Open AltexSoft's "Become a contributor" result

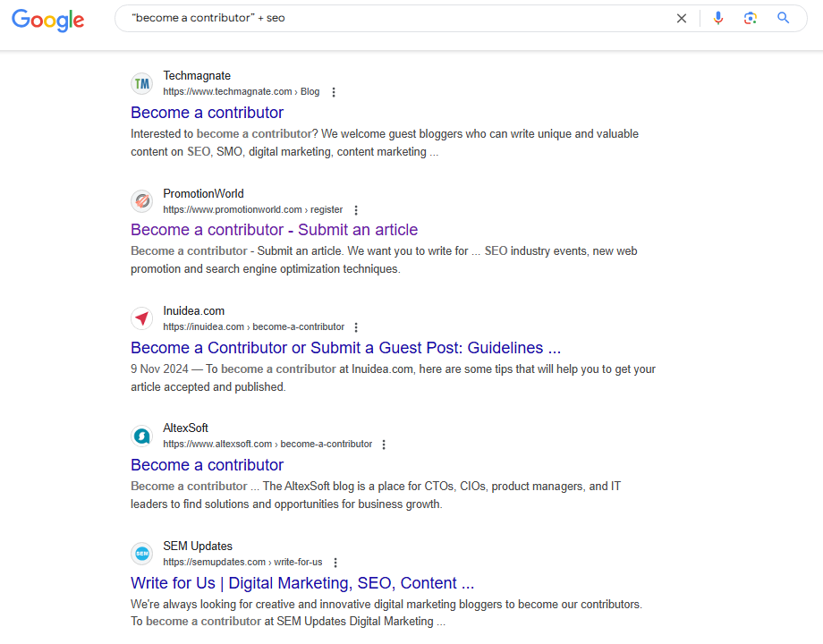tap(207, 465)
